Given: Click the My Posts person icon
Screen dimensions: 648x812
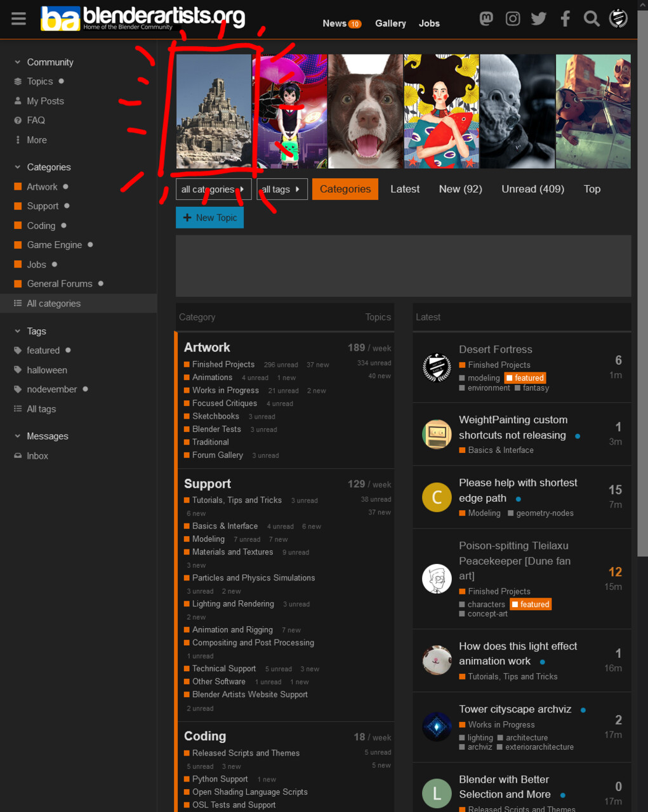Looking at the screenshot, I should pos(18,101).
